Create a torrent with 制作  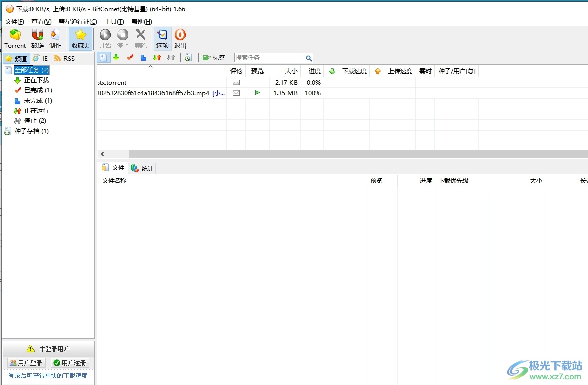(55, 39)
